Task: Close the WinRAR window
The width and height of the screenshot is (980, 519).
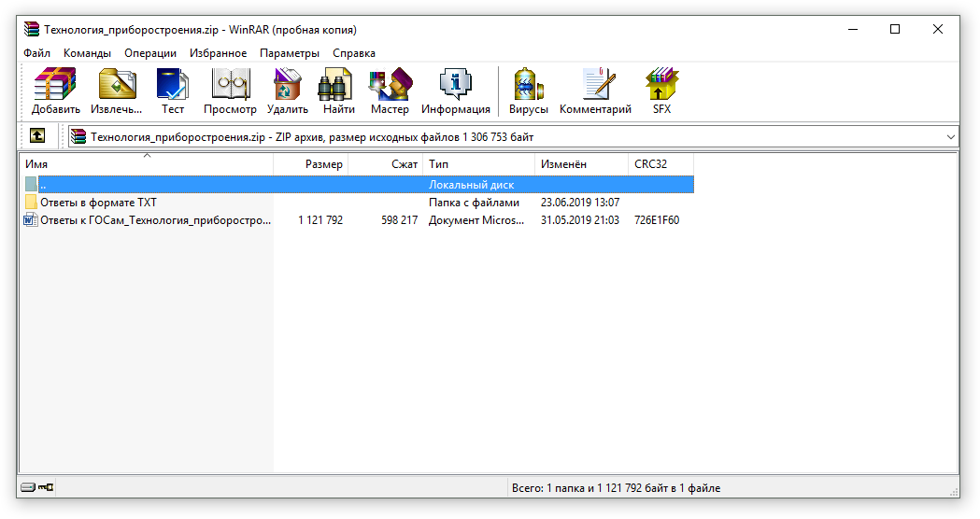Action: click(938, 29)
